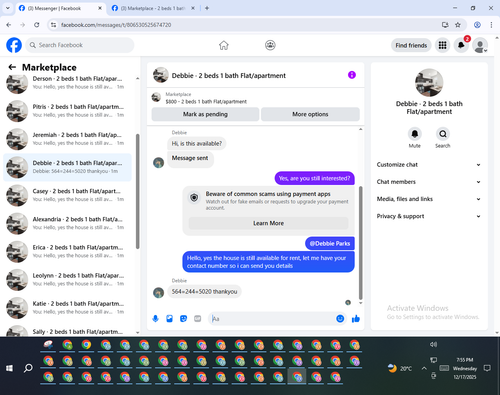Viewport: 500px width, 395px height.
Task: Attach a photo using the image icon
Action: [x=169, y=319]
